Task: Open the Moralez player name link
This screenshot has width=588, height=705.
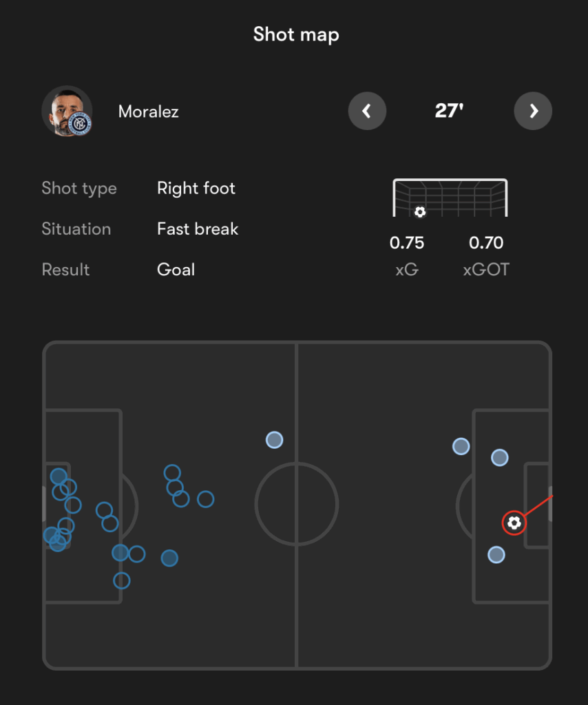Action: pos(149,112)
